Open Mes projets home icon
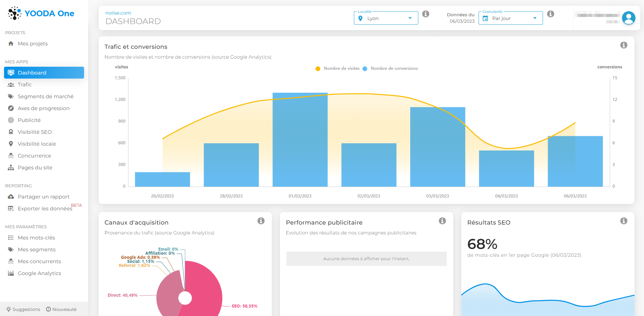The height and width of the screenshot is (316, 644). click(11, 44)
